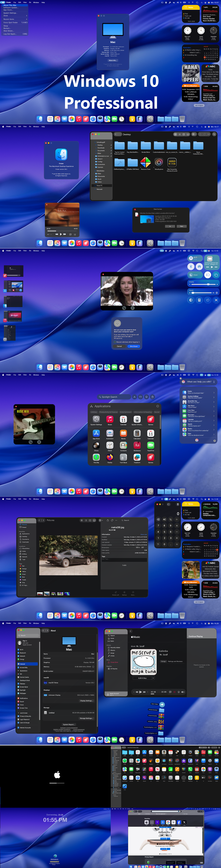Open Dictionary in Applications panel
The image size is (221, 868).
click(137, 446)
